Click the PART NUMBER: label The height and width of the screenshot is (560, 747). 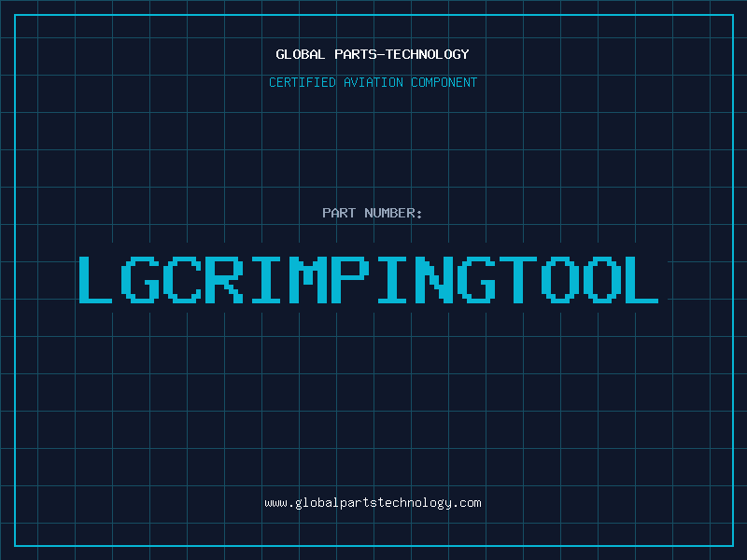(373, 213)
